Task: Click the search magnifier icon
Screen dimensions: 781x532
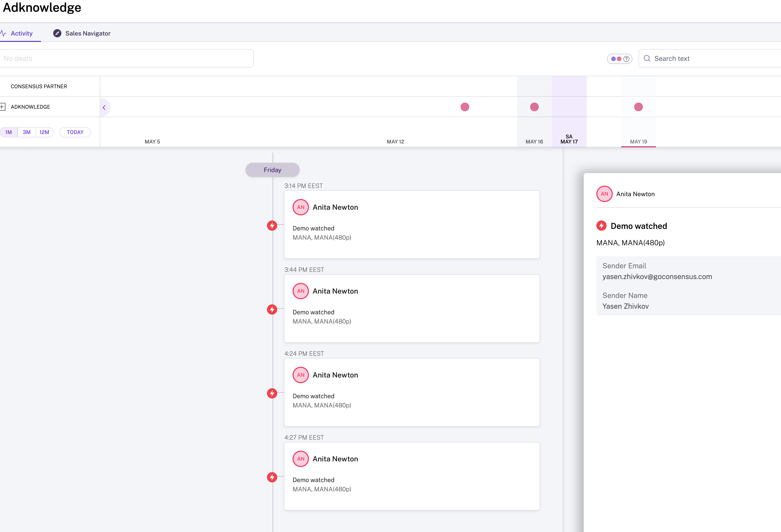Action: pos(646,59)
